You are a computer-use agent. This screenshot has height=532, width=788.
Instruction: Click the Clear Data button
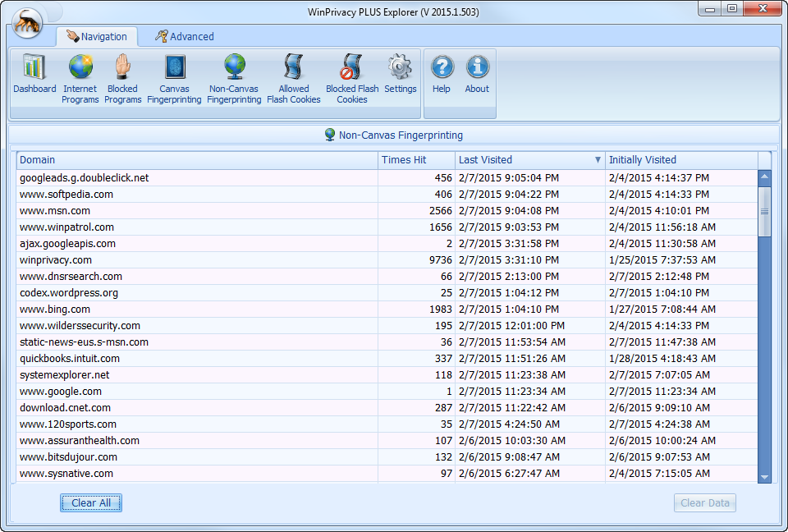tap(704, 502)
